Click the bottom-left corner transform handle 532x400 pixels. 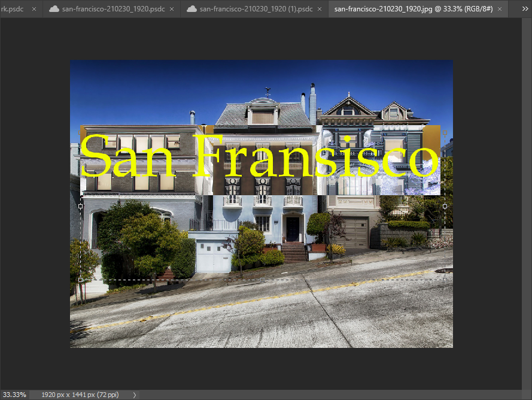tap(80, 280)
